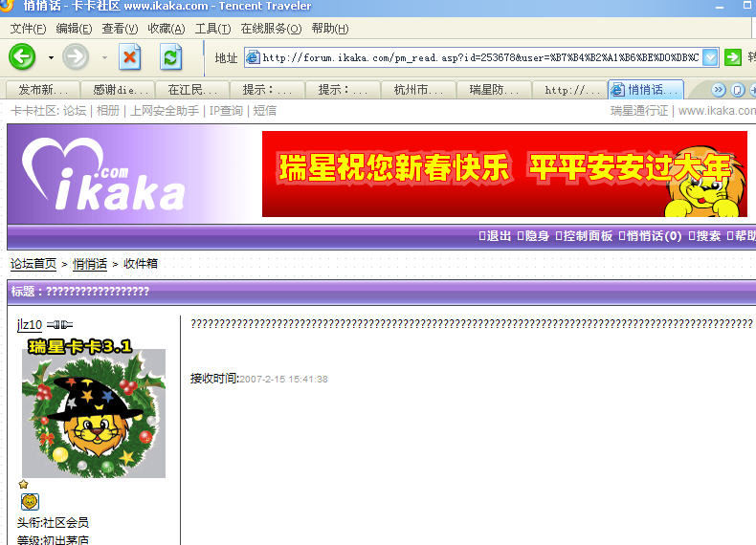Image resolution: width=756 pixels, height=545 pixels.
Task: Refresh the page with the green reload icon
Action: (x=170, y=57)
